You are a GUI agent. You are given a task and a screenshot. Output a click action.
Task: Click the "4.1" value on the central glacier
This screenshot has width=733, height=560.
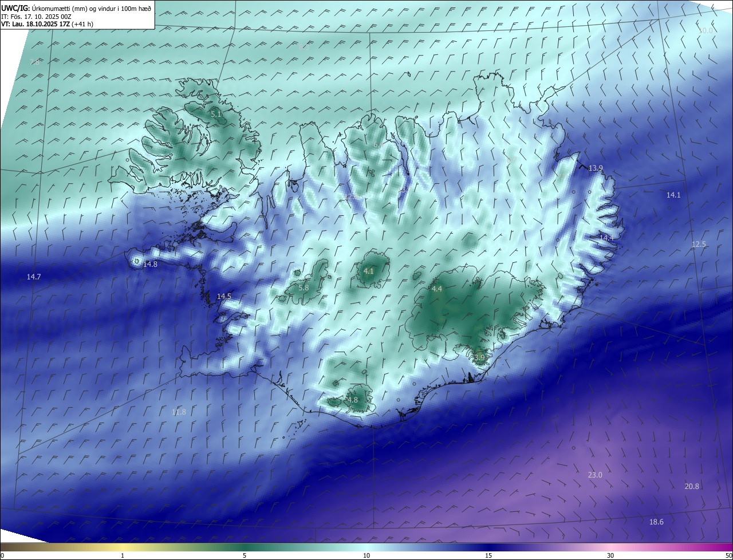tap(368, 271)
